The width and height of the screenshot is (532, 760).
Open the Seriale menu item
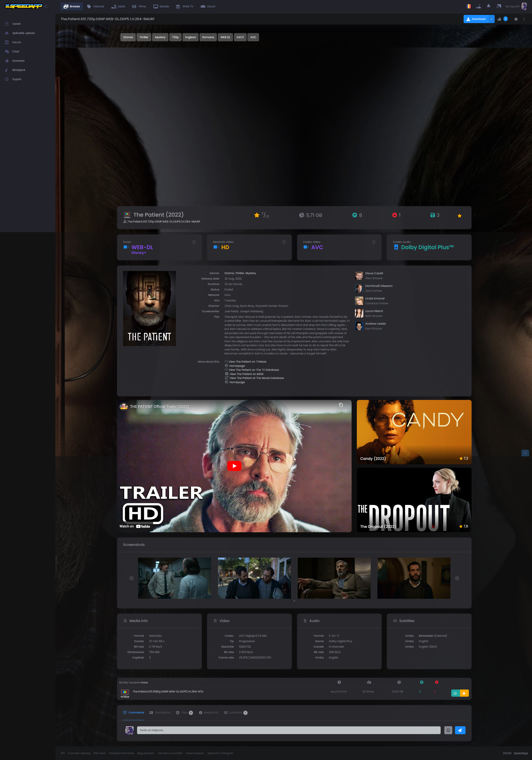click(161, 6)
